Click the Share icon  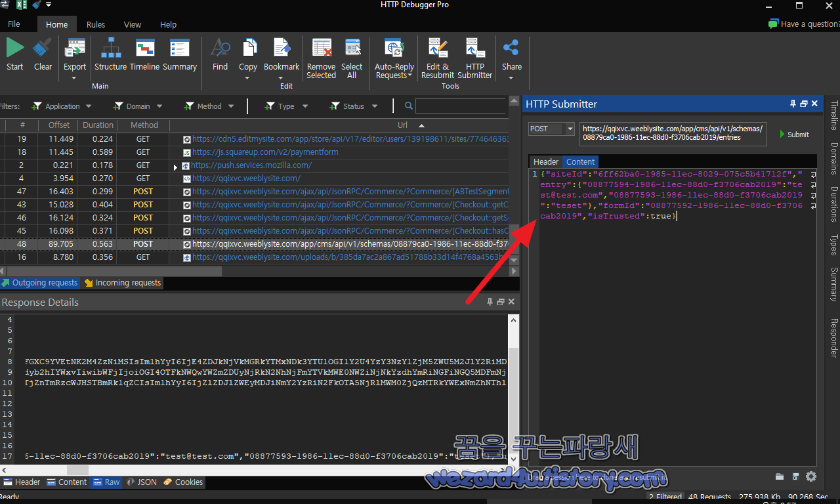point(511,48)
